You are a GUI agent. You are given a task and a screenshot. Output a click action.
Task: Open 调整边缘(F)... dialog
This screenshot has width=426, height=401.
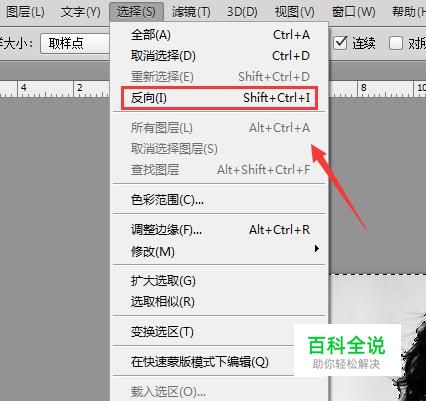pyautogui.click(x=220, y=230)
